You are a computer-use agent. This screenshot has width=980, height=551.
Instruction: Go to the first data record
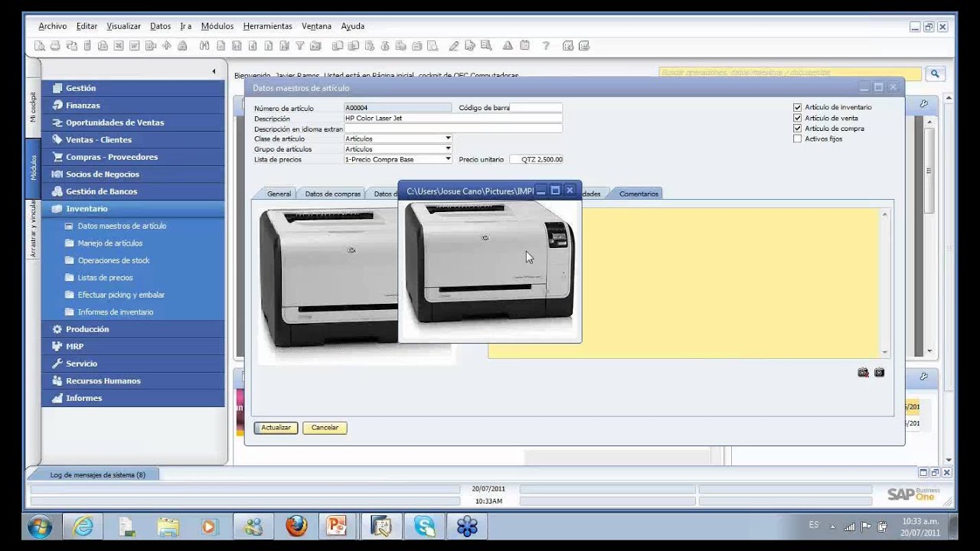click(x=237, y=46)
